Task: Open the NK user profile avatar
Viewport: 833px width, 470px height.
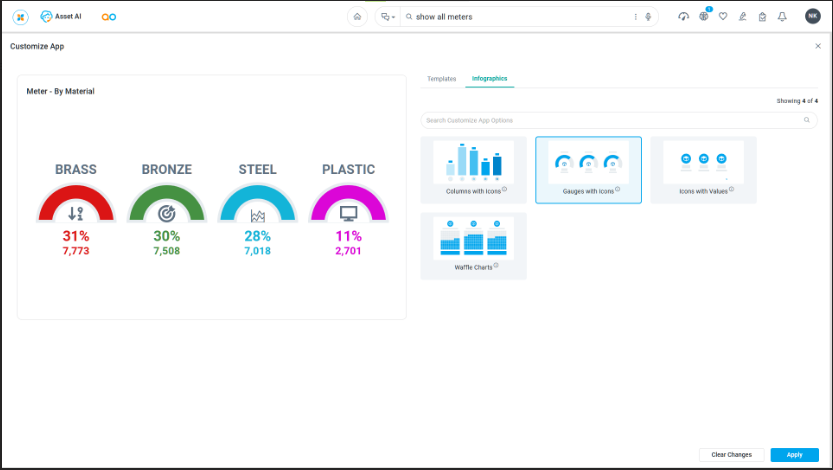Action: (x=812, y=17)
